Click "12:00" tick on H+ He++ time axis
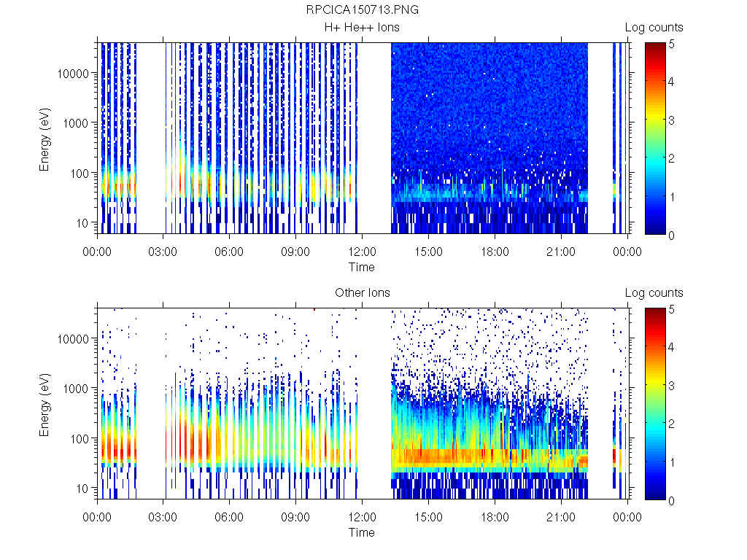Screen dimensions: 747x560 [362, 252]
